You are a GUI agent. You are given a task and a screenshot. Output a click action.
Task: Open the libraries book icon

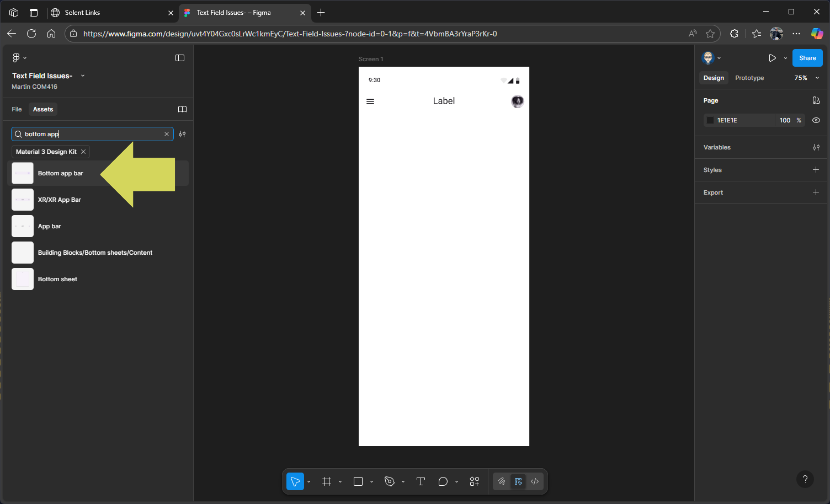pos(182,109)
